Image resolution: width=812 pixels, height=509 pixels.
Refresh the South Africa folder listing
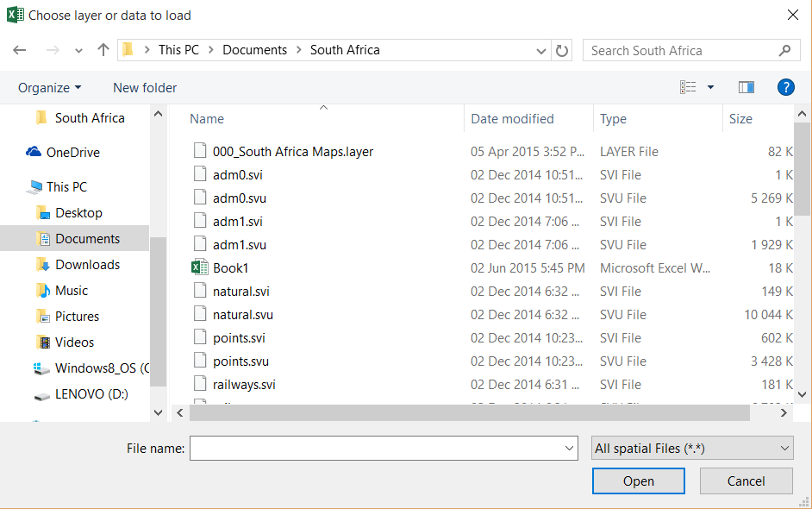click(562, 50)
